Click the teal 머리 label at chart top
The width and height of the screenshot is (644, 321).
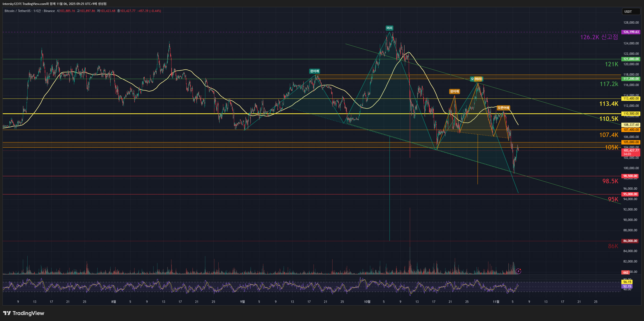pos(389,28)
